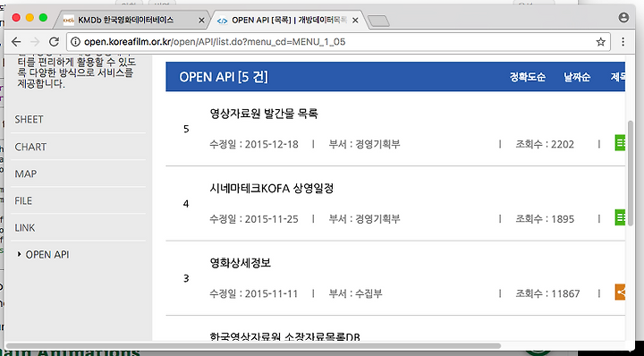Open the 영화상세정보 entry
Image resolution: width=644 pixels, height=356 pixels.
[x=241, y=263]
